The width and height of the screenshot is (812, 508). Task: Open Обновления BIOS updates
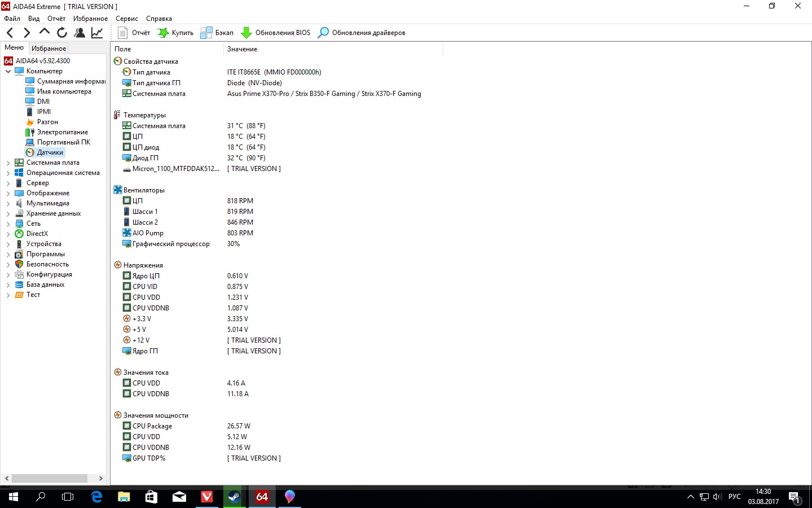(276, 33)
